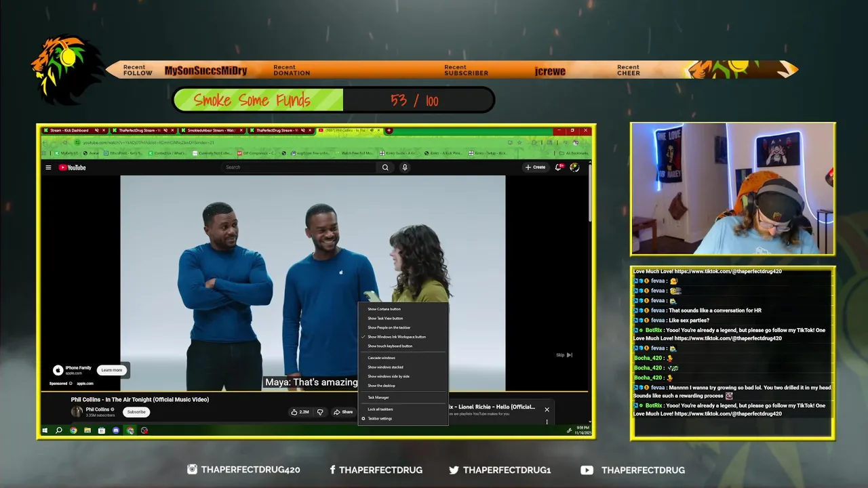The height and width of the screenshot is (488, 868).
Task: Click the Sponsored info icon
Action: click(71, 384)
